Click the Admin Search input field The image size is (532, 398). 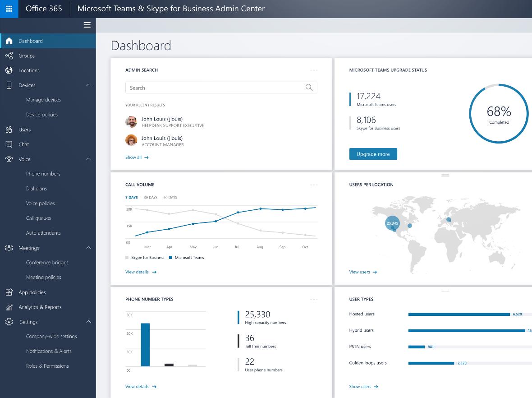pyautogui.click(x=221, y=88)
